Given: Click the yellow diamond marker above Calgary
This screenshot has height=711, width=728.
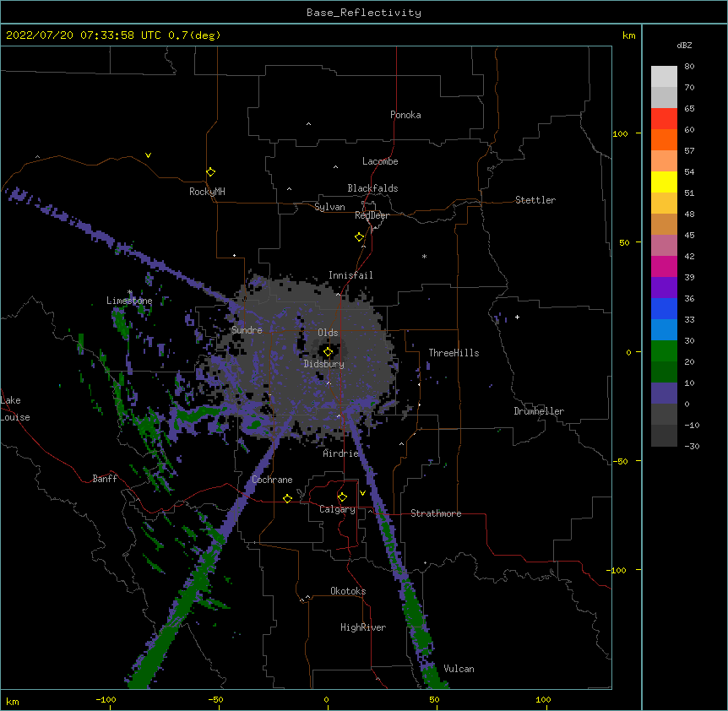Looking at the screenshot, I should click(x=342, y=497).
